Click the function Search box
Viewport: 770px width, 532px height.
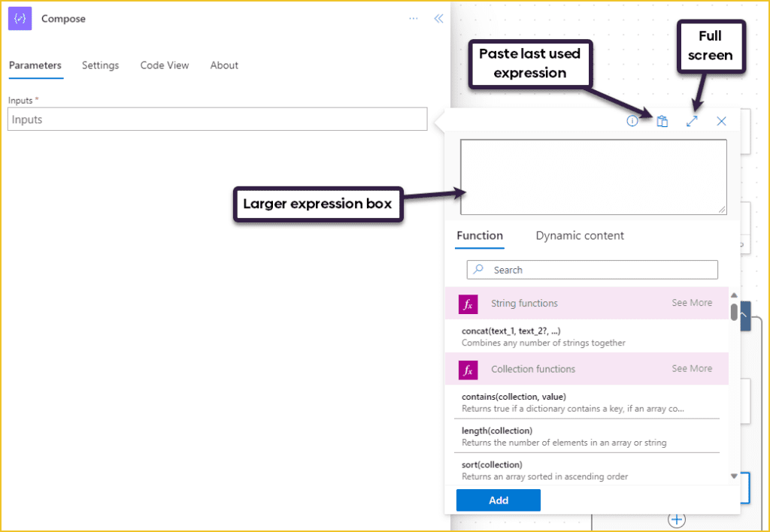click(592, 270)
